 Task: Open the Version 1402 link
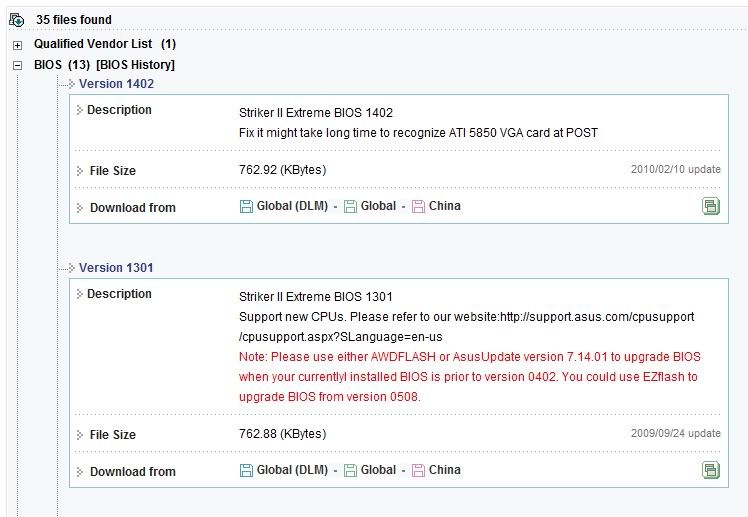pos(116,84)
